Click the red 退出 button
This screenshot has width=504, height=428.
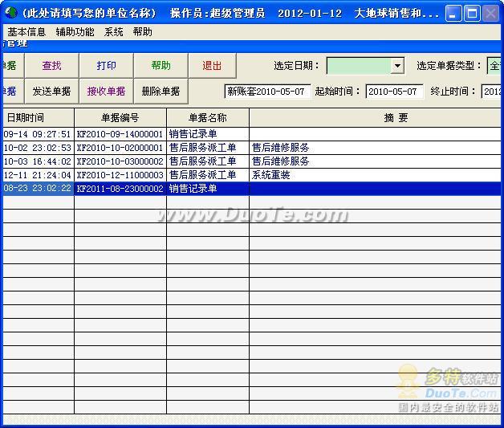pos(212,66)
